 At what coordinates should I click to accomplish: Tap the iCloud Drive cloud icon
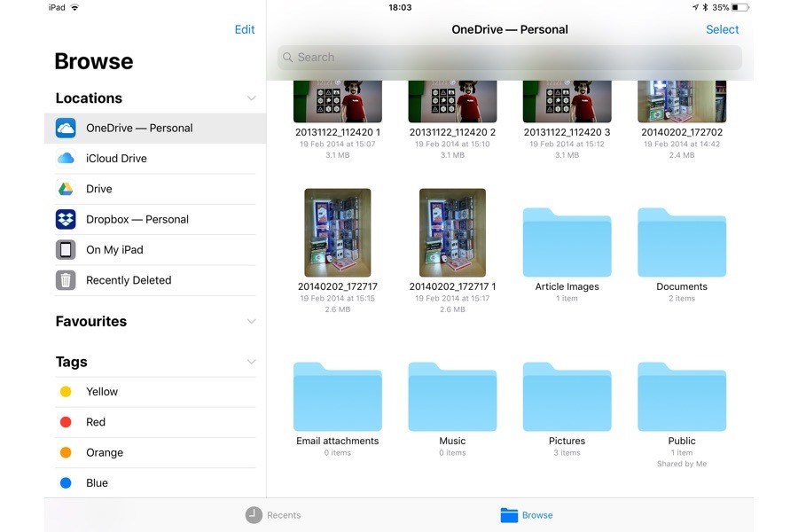click(66, 159)
